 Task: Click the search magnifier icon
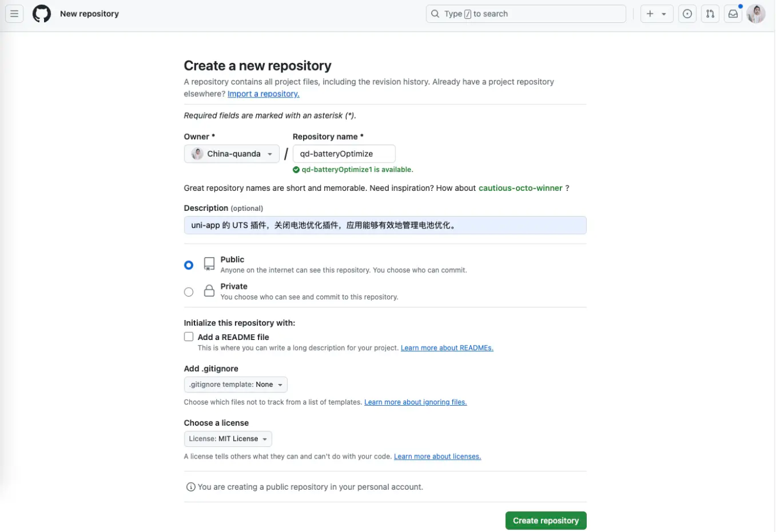pos(435,13)
